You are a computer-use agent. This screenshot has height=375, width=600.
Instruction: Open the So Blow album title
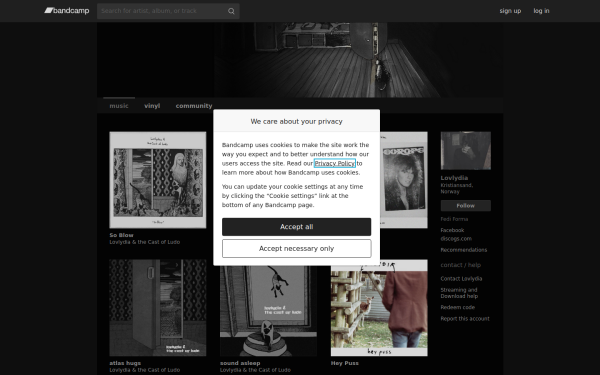click(x=121, y=235)
